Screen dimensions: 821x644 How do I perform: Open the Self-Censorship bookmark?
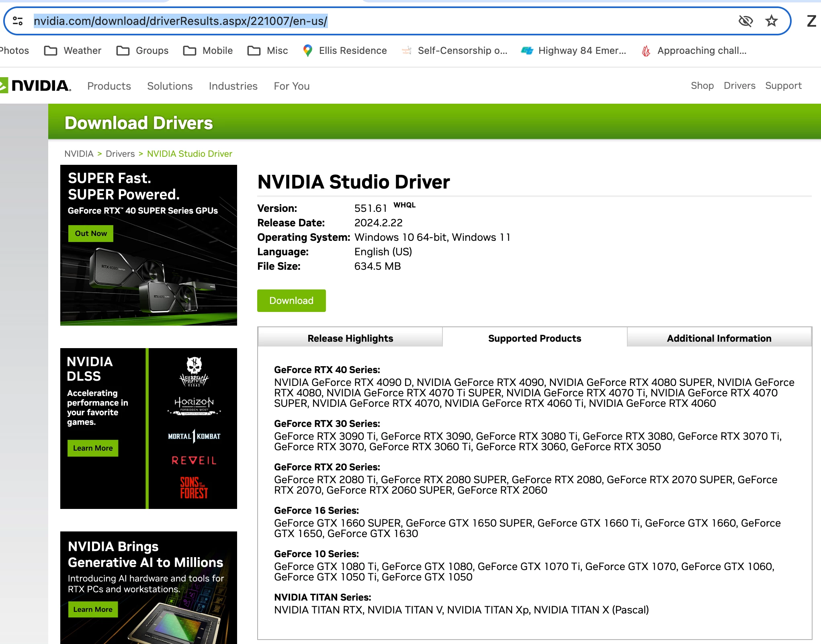coord(455,51)
